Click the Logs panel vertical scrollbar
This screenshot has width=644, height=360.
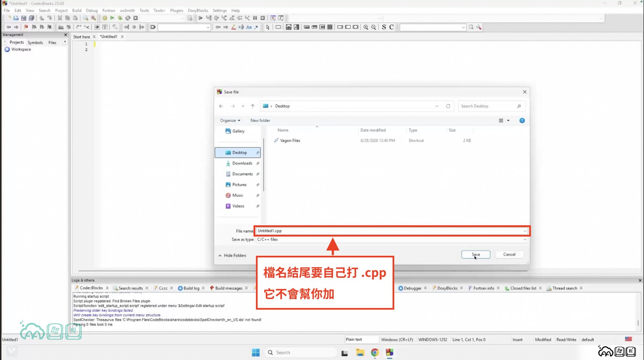[638, 323]
